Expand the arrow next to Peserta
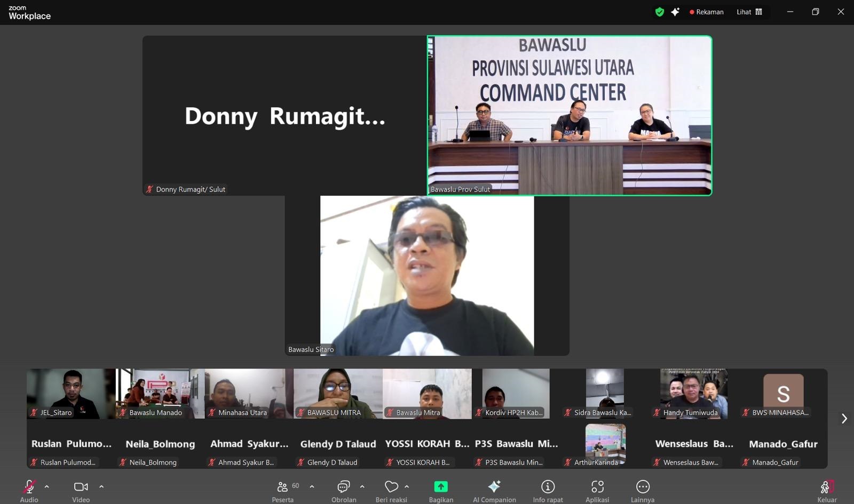854x504 pixels. [x=312, y=486]
